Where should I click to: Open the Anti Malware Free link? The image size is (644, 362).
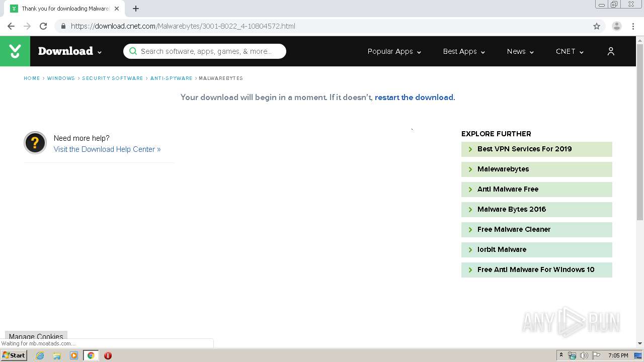(537, 190)
